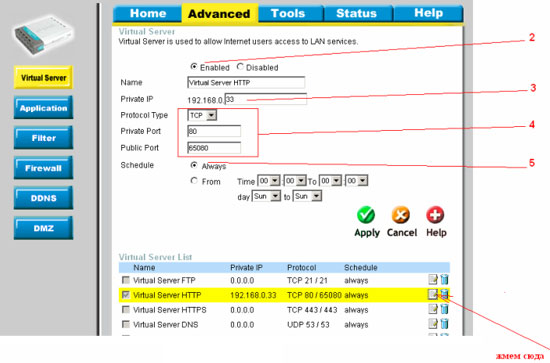Click the orange Cancel icon
Screen dimensions: 550x363
401,215
